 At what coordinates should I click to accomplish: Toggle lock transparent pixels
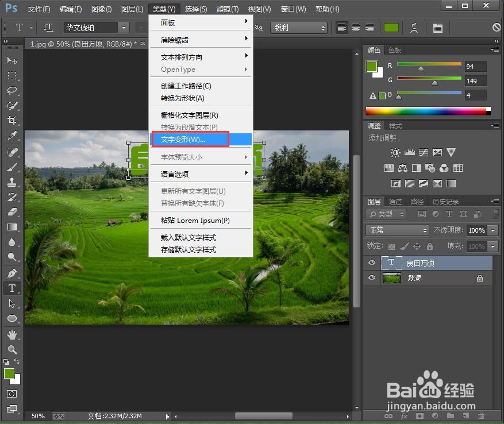point(391,246)
